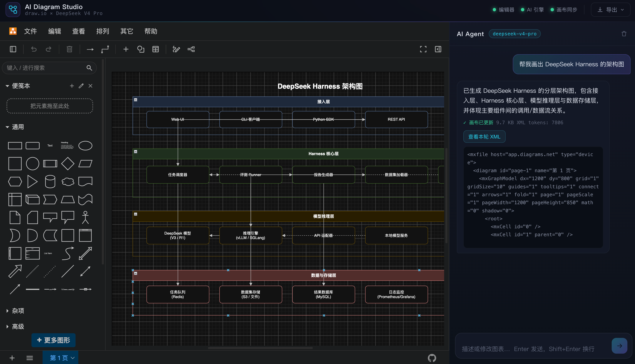The image size is (635, 364).
Task: Add a new page with plus icon
Action: (12, 358)
